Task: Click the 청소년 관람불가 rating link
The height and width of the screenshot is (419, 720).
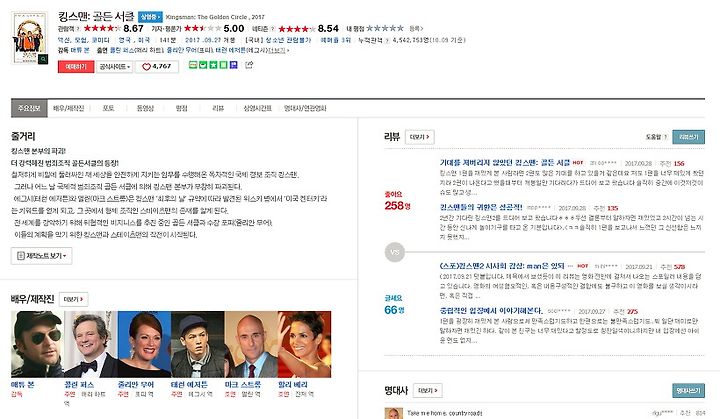Action: (288, 40)
